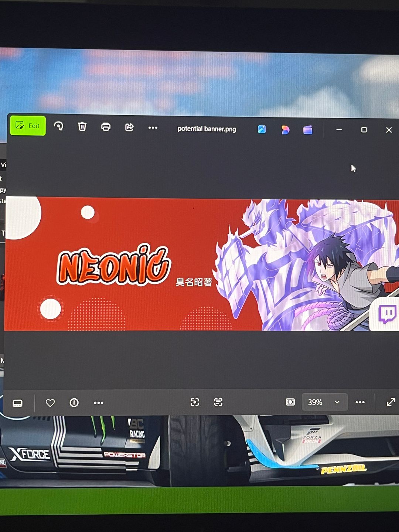399x532 pixels.
Task: Open options menu next to zoom dropdown
Action: pyautogui.click(x=360, y=402)
